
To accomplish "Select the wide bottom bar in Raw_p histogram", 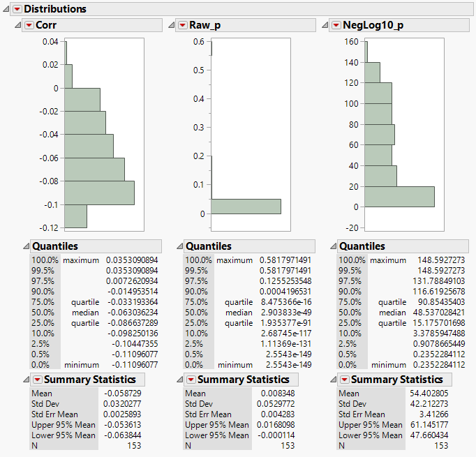I will point(246,207).
